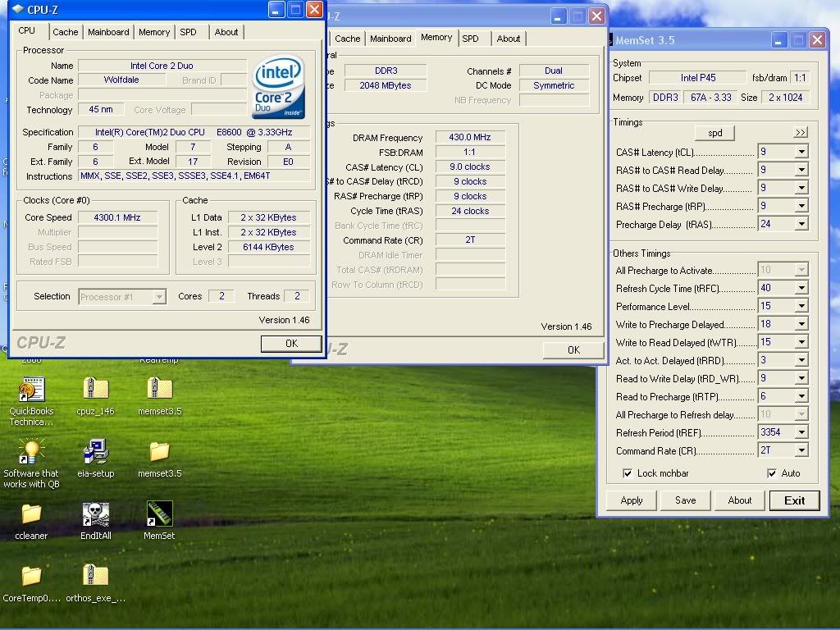Expand the RAS# Precharge (tRP) dropdown

801,206
